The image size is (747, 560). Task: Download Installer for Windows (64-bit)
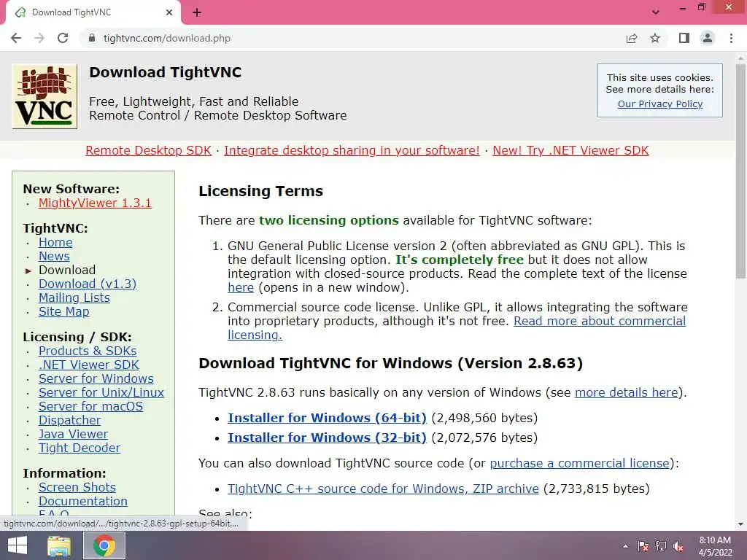pos(327,418)
